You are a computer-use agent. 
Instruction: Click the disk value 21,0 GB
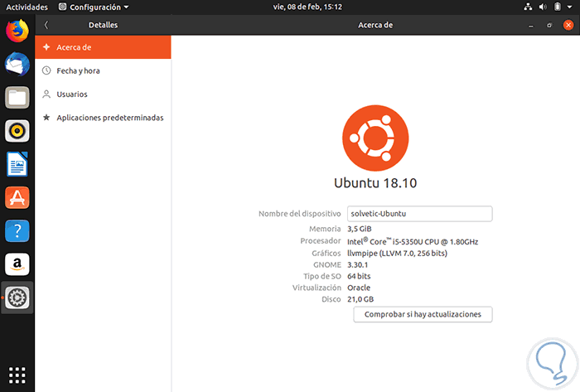pos(360,299)
